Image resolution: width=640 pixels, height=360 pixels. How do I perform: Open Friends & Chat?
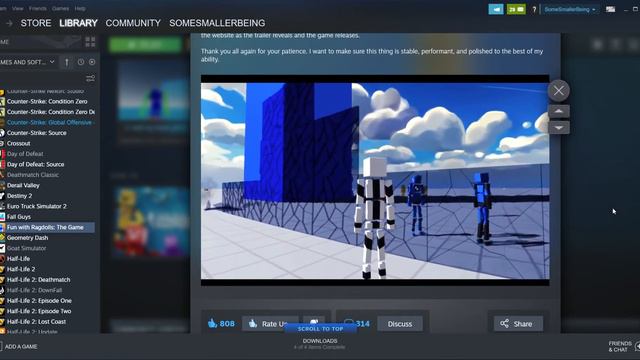pos(620,347)
